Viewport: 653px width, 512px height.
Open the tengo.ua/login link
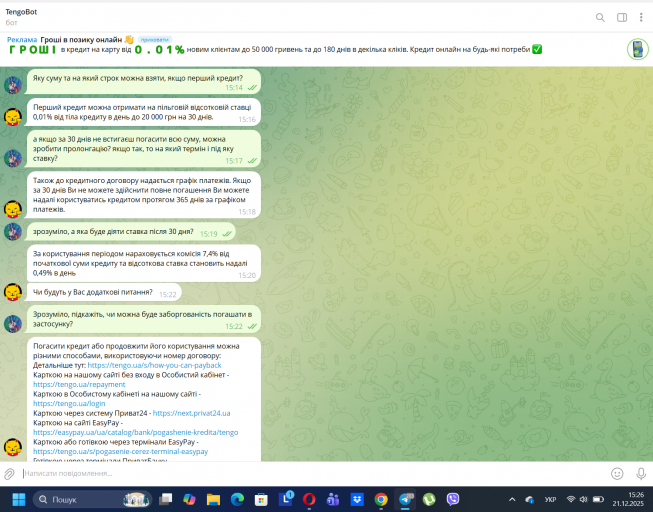click(x=69, y=404)
